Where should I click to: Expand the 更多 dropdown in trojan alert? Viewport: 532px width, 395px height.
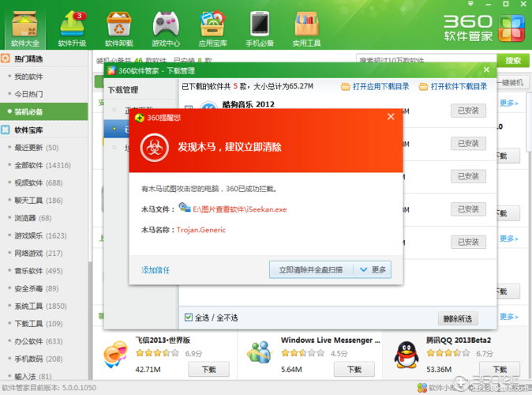372,269
